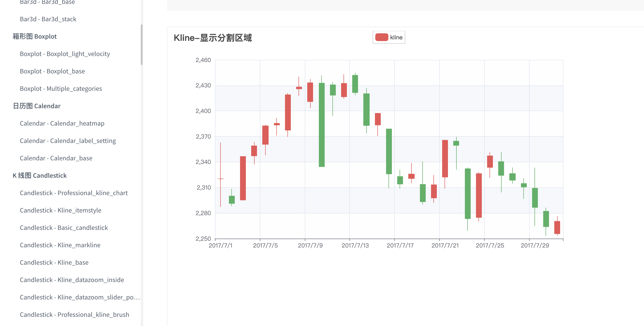Select Calendar - Calendar_label_setting entry

coord(68,141)
